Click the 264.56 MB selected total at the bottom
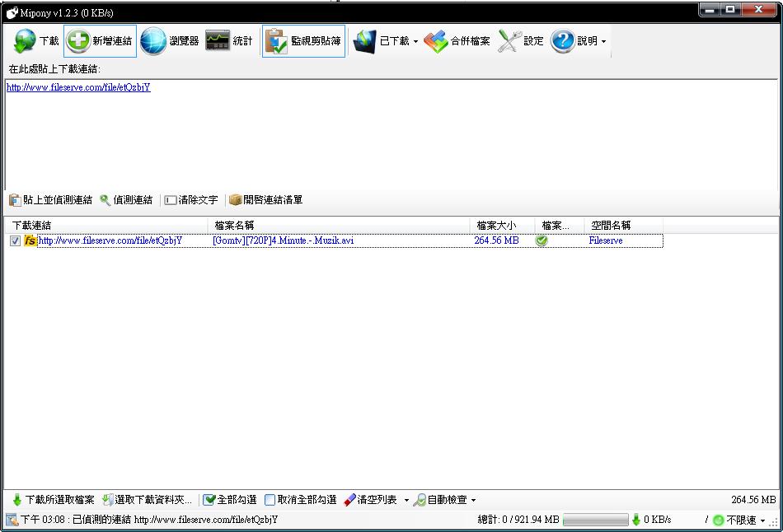The image size is (783, 532). [x=753, y=500]
